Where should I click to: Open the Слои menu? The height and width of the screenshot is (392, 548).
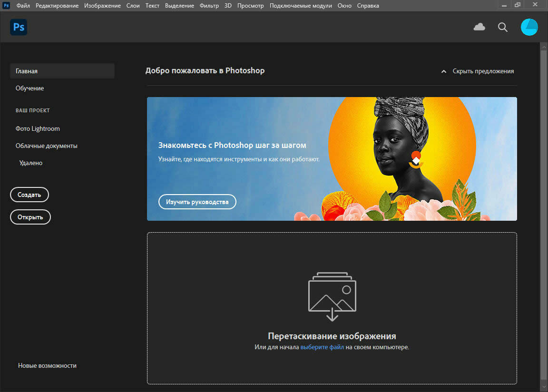tap(133, 6)
